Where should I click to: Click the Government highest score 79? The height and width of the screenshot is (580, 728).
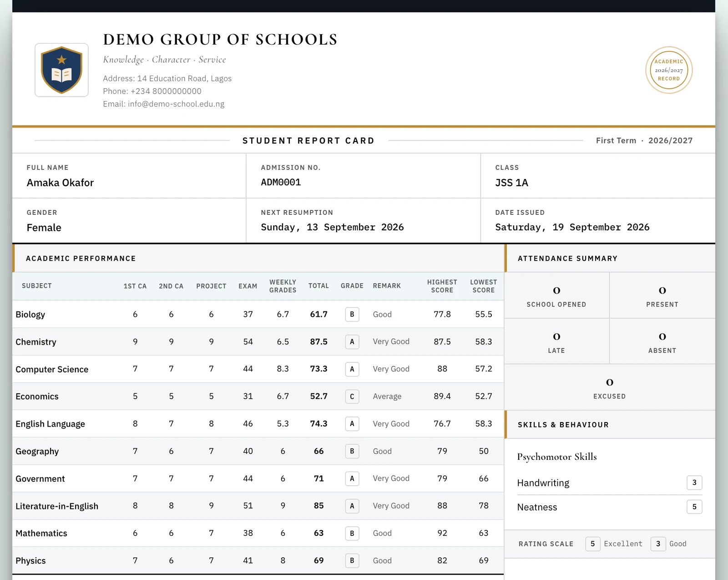click(442, 478)
